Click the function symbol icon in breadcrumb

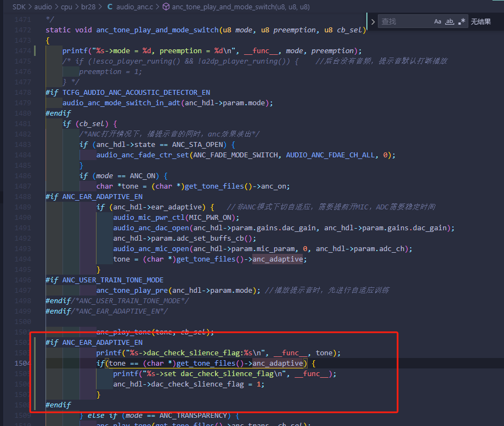[166, 7]
